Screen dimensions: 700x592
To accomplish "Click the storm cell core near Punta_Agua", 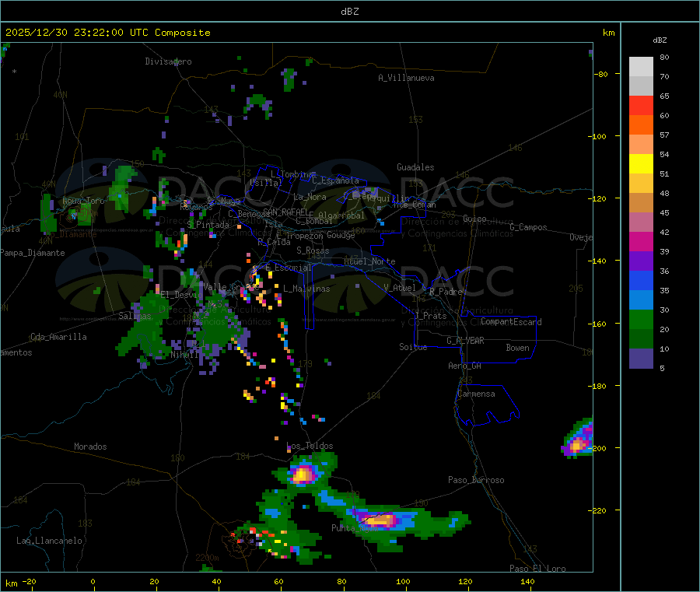I will [x=380, y=520].
